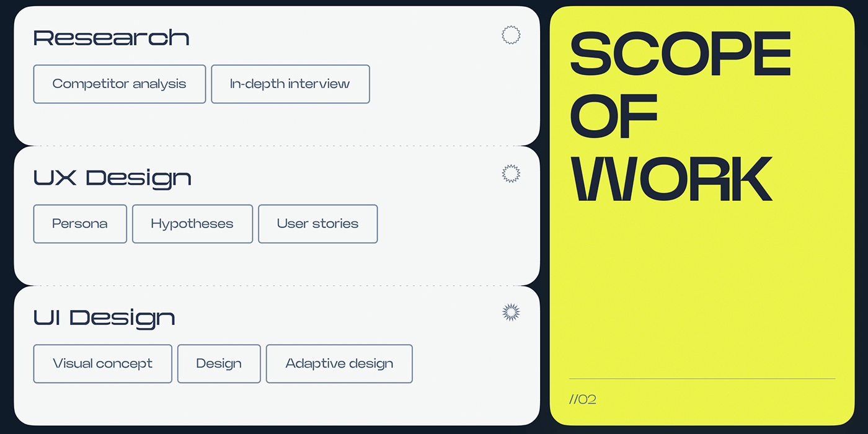Select the In-depth interview tag
This screenshot has width=868, height=434.
coord(290,84)
